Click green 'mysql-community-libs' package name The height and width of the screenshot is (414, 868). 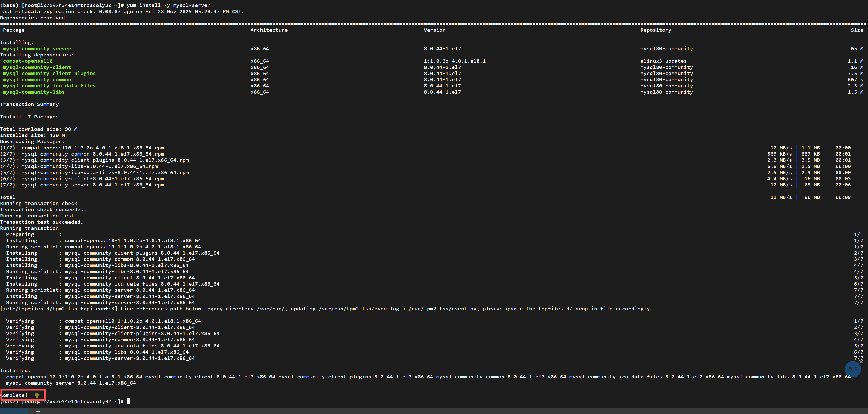pyautogui.click(x=34, y=92)
